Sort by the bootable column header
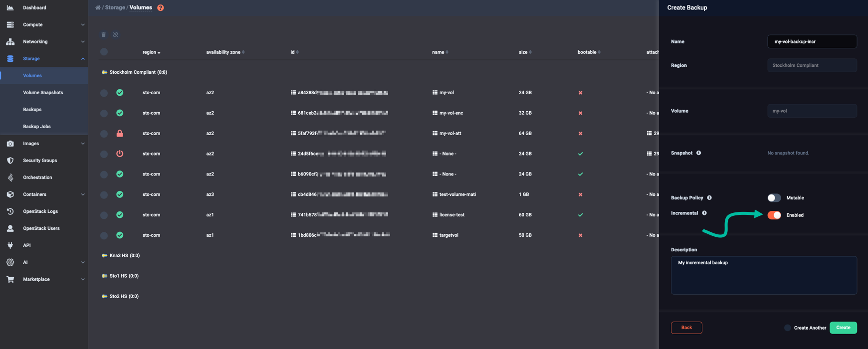 589,52
